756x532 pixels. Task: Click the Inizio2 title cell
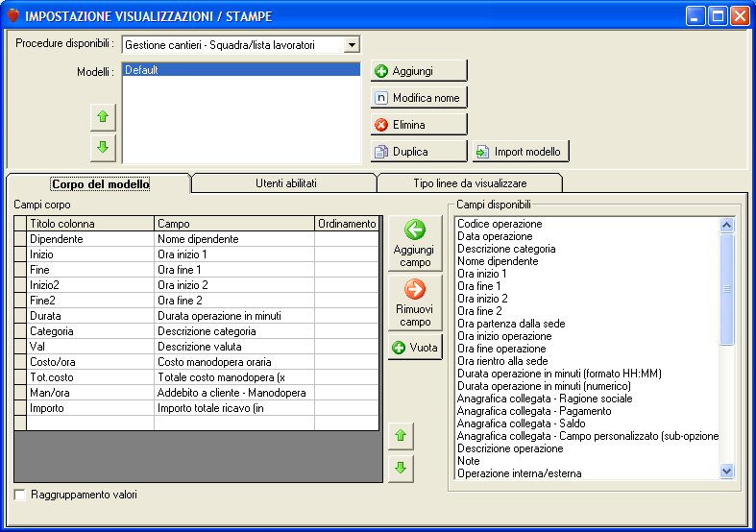(90, 285)
